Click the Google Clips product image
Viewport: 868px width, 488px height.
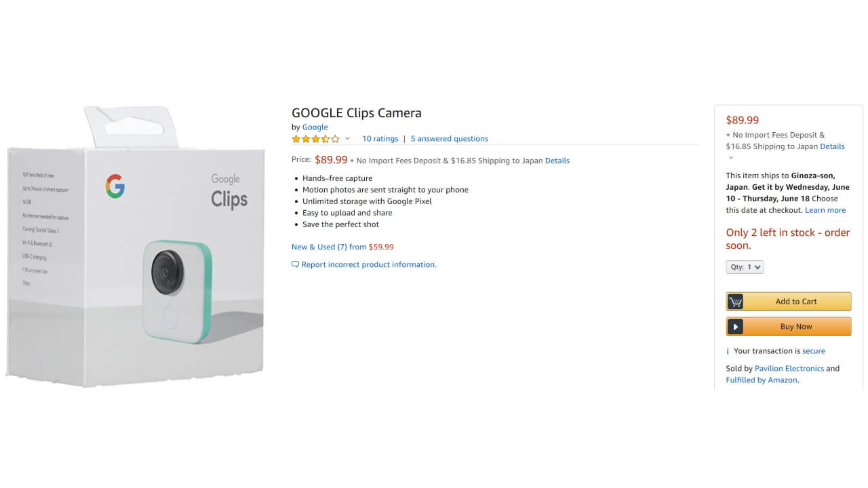click(136, 247)
